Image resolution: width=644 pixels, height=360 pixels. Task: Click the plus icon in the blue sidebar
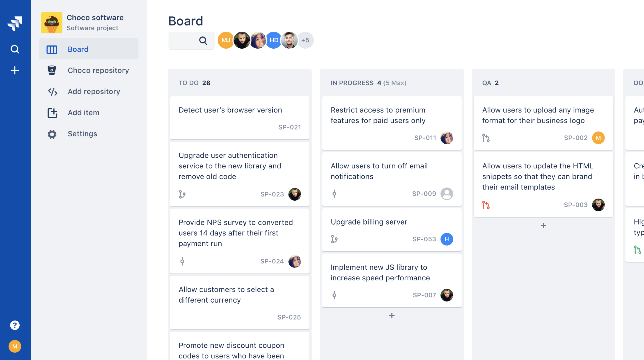tap(15, 70)
